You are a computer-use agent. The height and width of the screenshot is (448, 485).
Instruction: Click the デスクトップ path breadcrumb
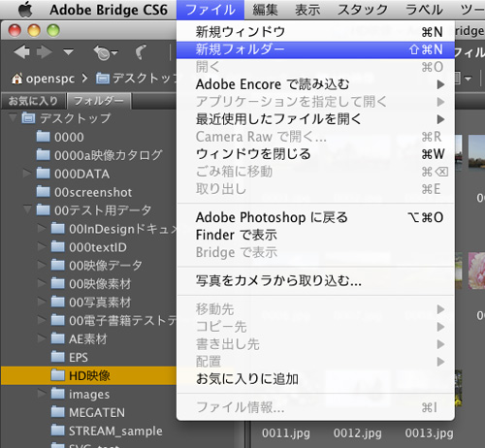145,79
